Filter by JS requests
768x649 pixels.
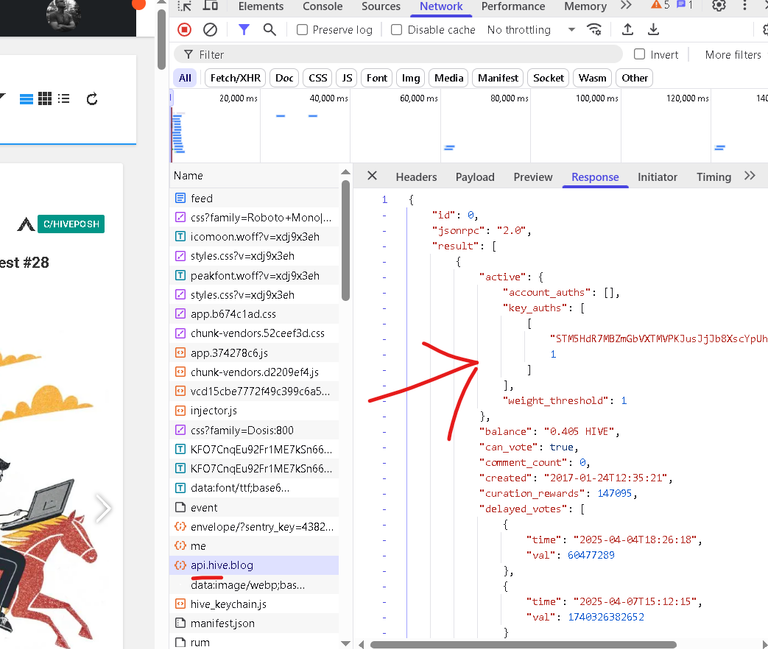(347, 78)
